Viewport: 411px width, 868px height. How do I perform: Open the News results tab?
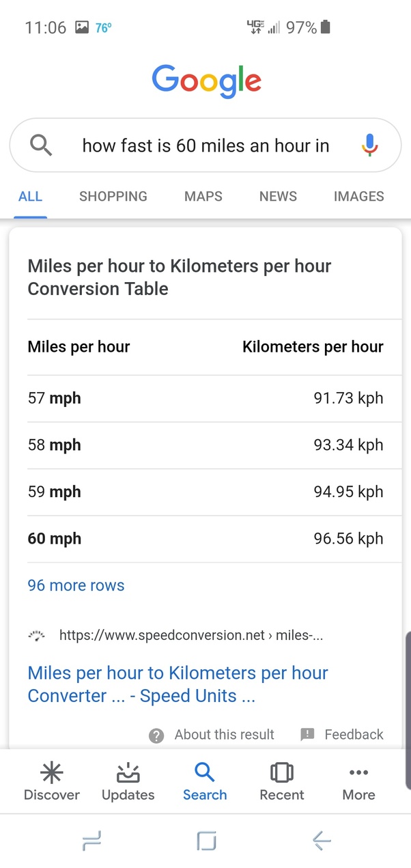(278, 197)
